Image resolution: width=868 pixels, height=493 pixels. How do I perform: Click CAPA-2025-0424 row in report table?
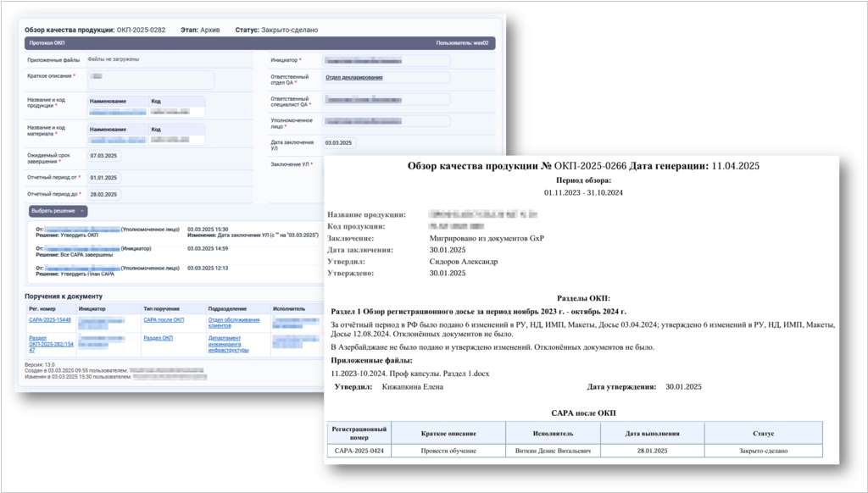click(359, 451)
